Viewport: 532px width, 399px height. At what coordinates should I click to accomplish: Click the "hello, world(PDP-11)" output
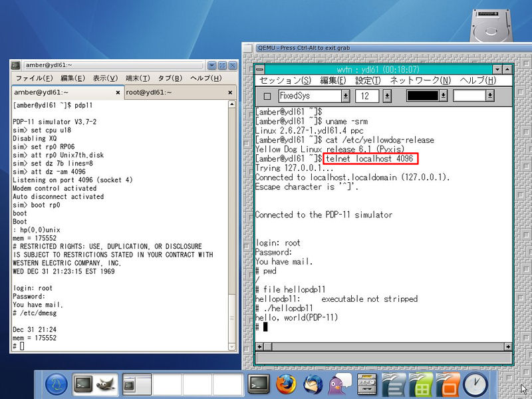point(297,318)
